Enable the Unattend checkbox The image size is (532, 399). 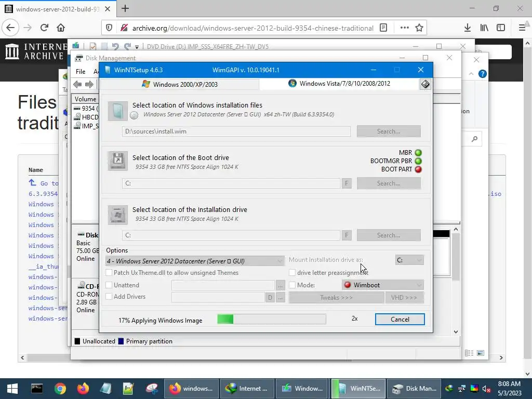pos(109,285)
